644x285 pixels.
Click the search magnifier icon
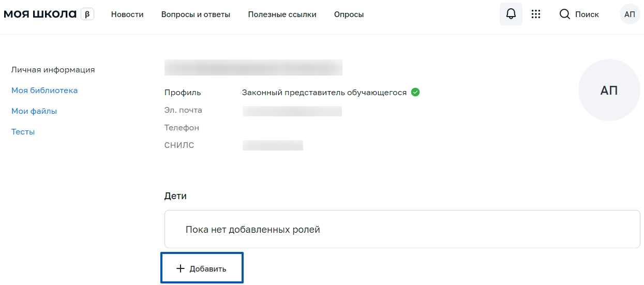tap(565, 14)
